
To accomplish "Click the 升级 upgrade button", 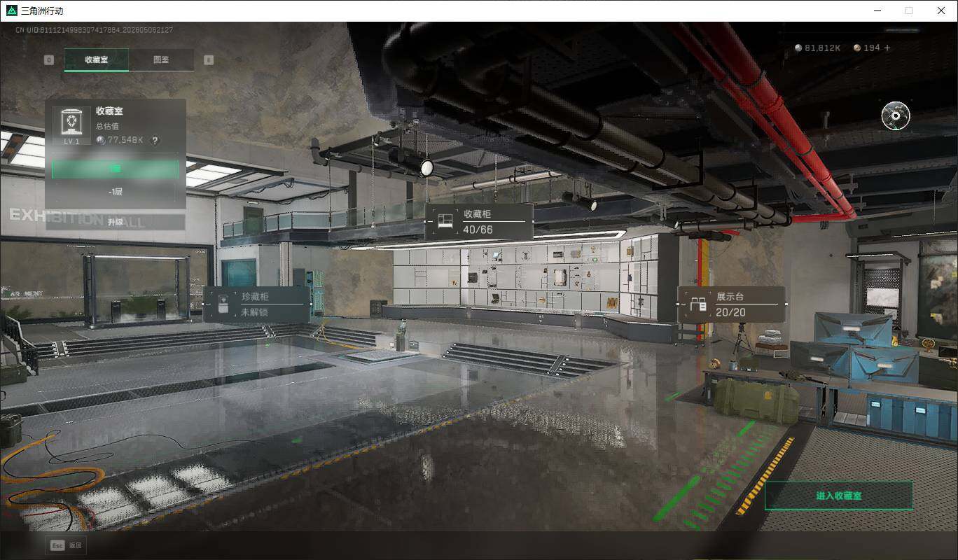I will [115, 222].
